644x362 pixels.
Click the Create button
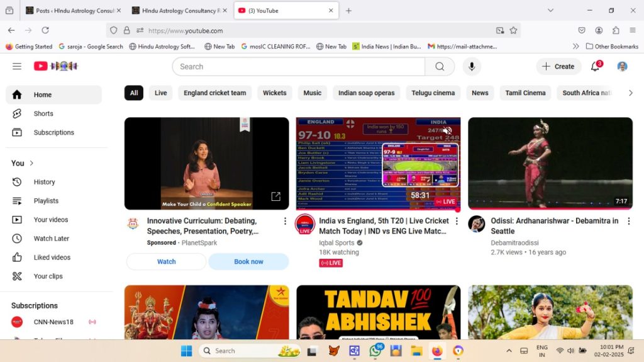pyautogui.click(x=558, y=67)
